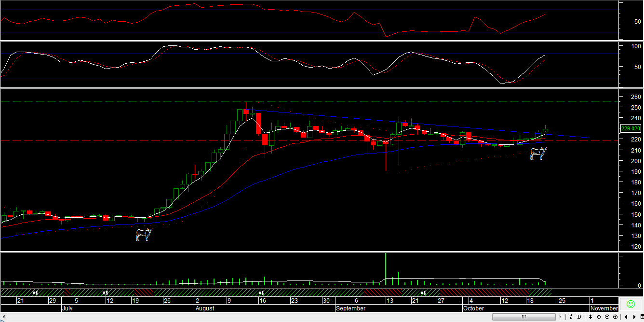Viewport: 644px width, 322px height.
Task: Click the horizontal scrollbar thumb
Action: (523, 317)
